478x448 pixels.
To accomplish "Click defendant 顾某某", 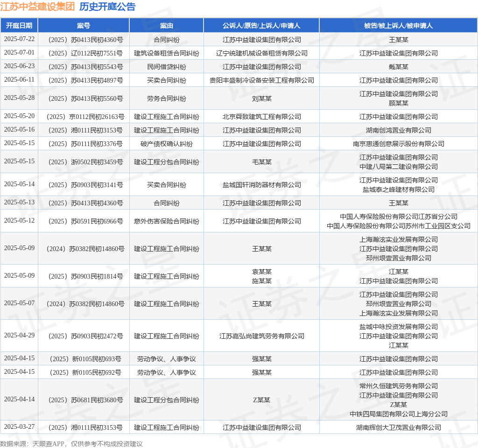I will tap(399, 103).
